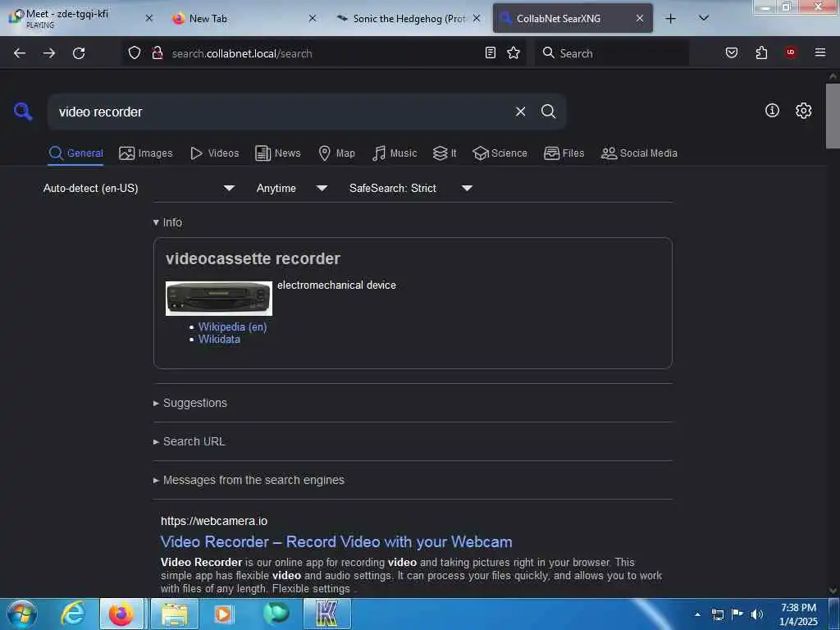Click the page vertical scrollbar thumb
840x630 pixels.
coord(833,116)
